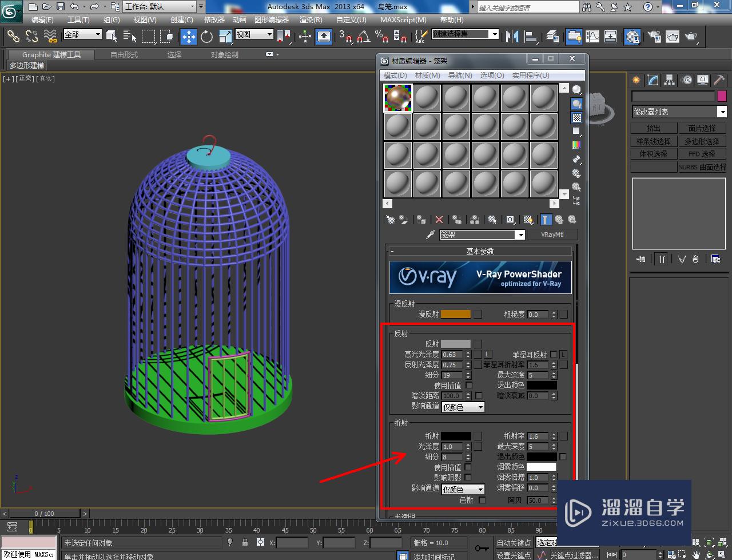Image resolution: width=732 pixels, height=560 pixels.
Task: Select the Select and Rotate tool
Action: [206, 37]
